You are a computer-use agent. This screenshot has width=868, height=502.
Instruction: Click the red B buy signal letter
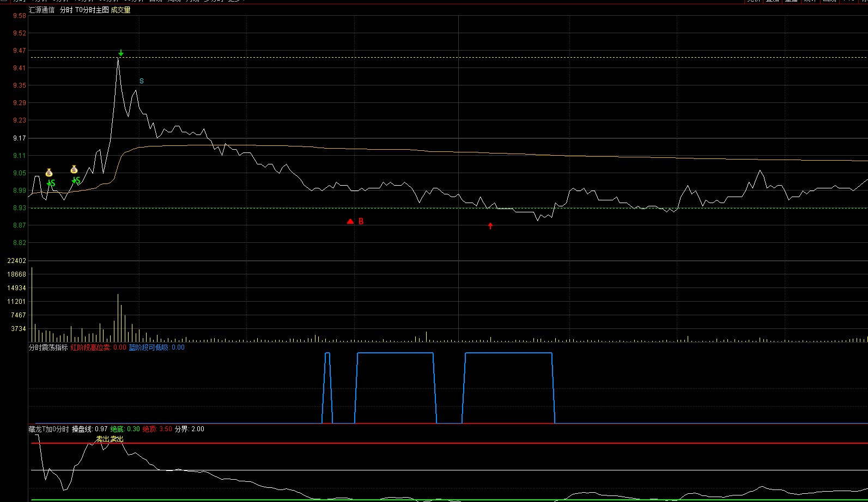[361, 221]
